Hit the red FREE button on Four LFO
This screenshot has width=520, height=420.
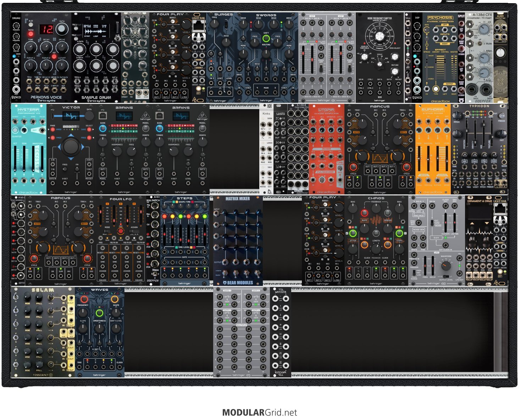(x=121, y=231)
